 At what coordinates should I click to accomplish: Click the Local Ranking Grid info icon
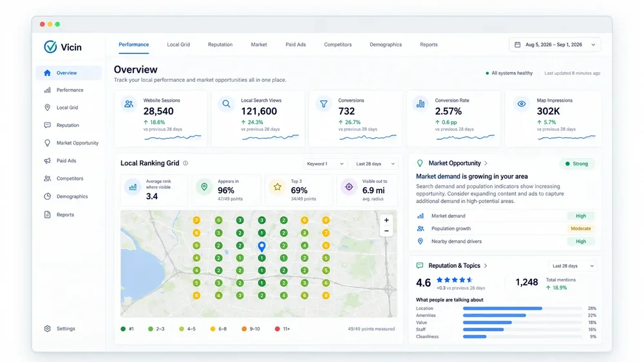click(185, 163)
